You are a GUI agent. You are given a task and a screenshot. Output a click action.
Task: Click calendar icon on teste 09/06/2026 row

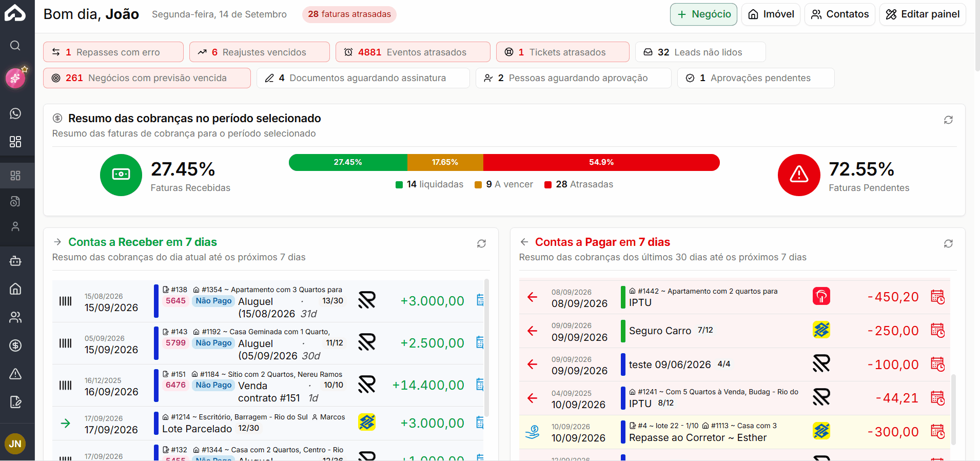pos(937,364)
